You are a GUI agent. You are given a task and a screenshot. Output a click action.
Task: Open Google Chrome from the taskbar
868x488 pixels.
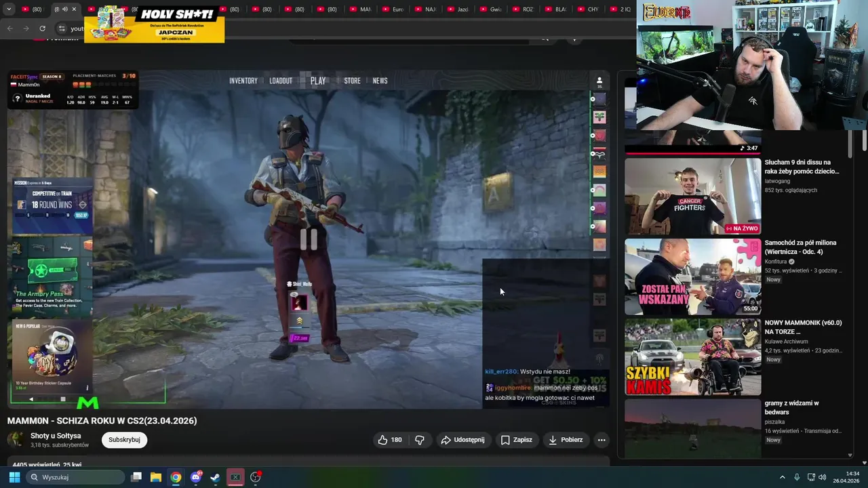point(176,477)
